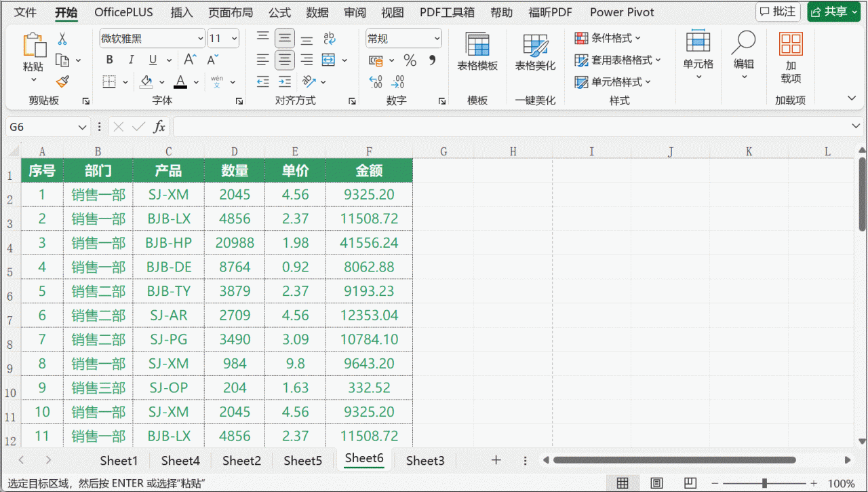Image resolution: width=868 pixels, height=492 pixels.
Task: Decrease the cell indent
Action: point(263,82)
